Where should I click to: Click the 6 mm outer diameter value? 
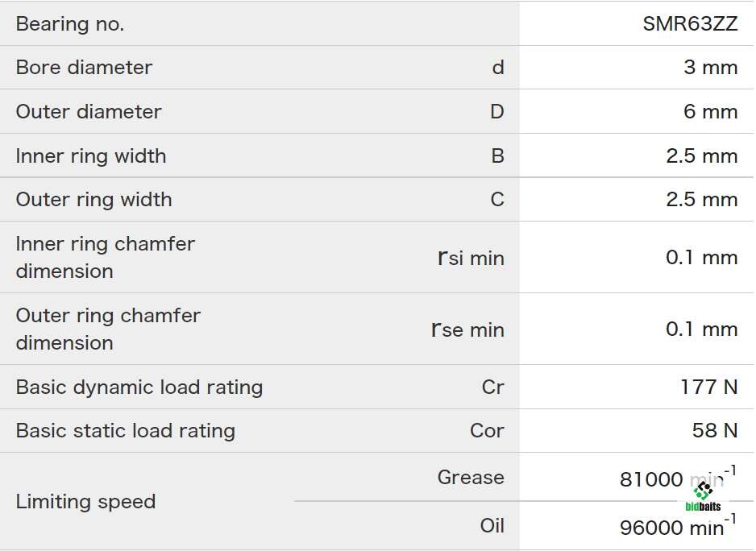click(x=711, y=112)
